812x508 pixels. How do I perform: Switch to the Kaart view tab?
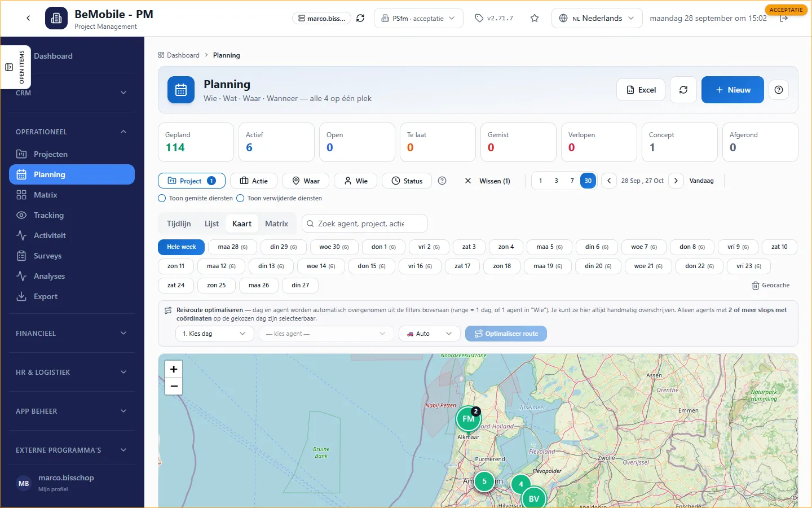coord(242,224)
